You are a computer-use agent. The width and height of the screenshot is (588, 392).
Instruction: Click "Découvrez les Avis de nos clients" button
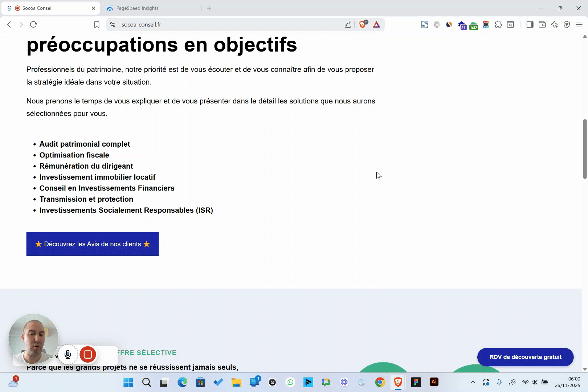93,244
